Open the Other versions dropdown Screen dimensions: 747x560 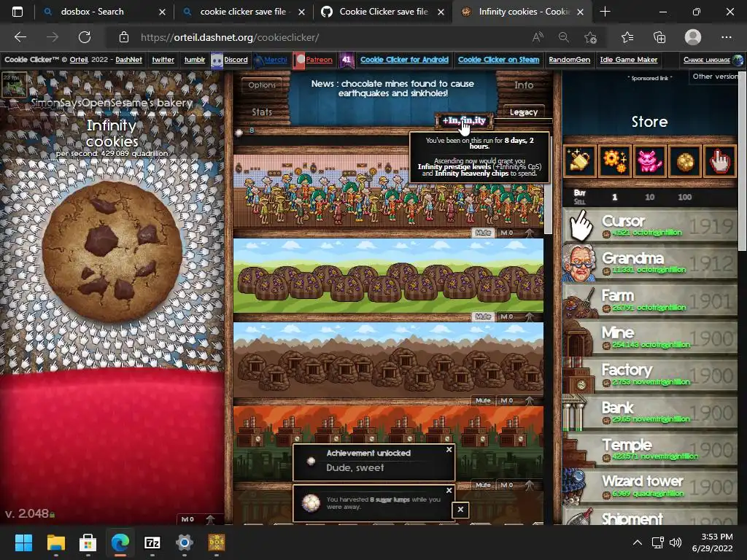point(715,76)
